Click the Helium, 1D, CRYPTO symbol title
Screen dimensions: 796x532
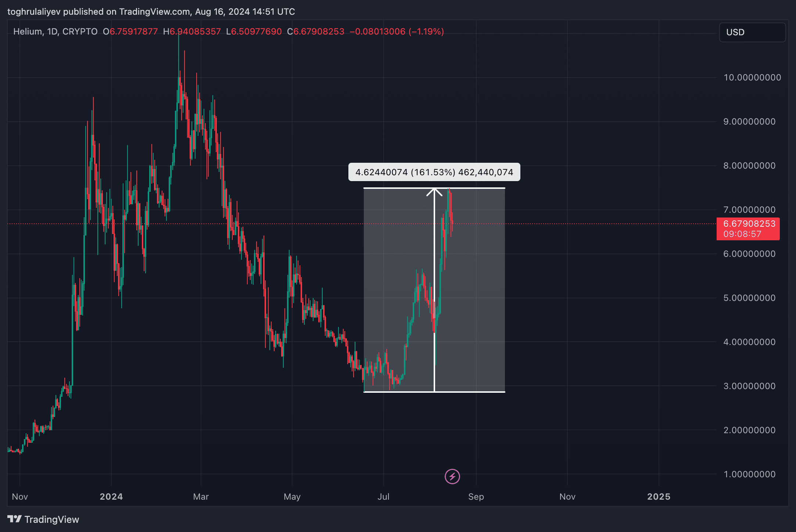point(55,32)
